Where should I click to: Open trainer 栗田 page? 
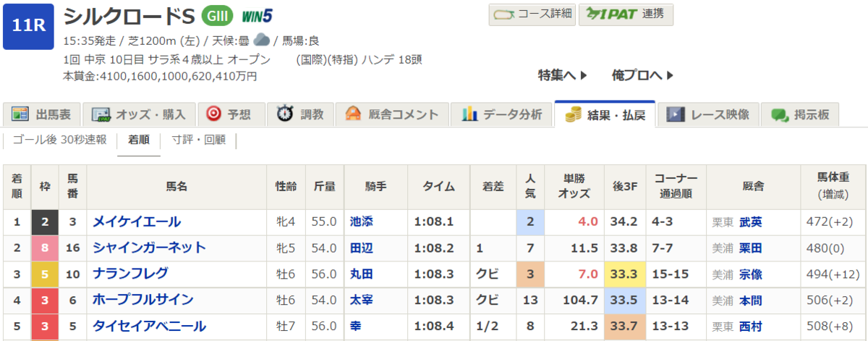pos(752,248)
